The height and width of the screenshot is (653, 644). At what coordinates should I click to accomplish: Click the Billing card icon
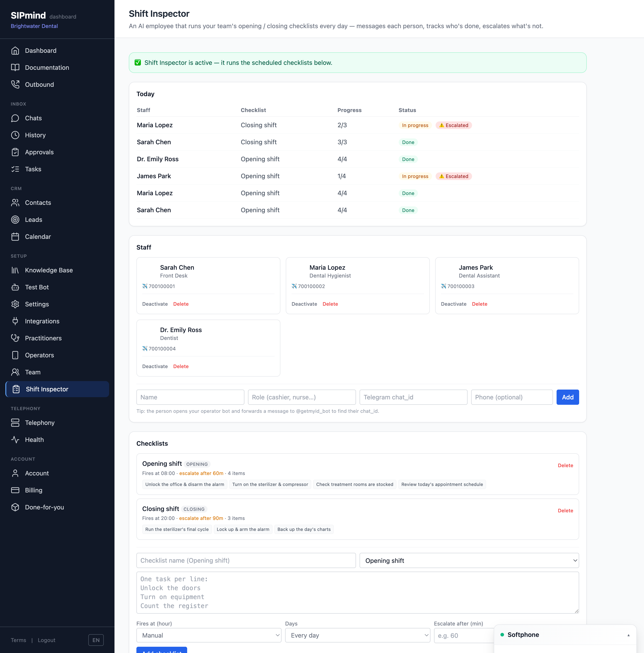click(15, 490)
